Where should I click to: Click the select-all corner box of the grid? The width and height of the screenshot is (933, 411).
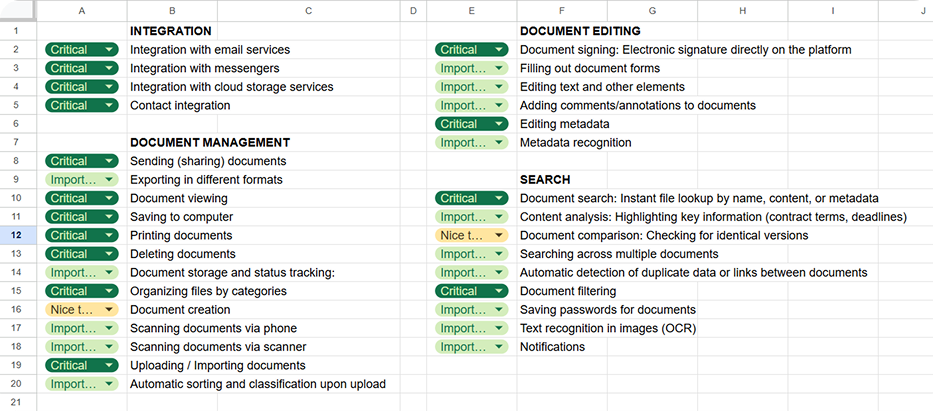tap(18, 11)
